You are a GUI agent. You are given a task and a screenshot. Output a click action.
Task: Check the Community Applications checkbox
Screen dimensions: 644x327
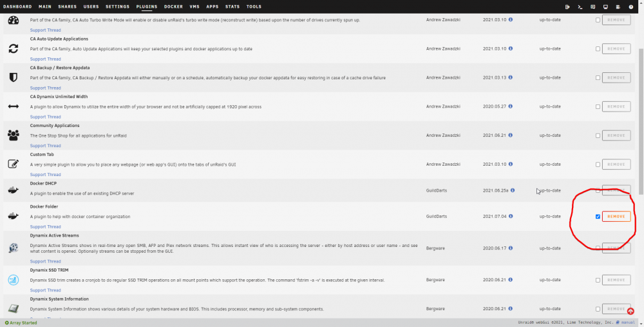tap(598, 135)
